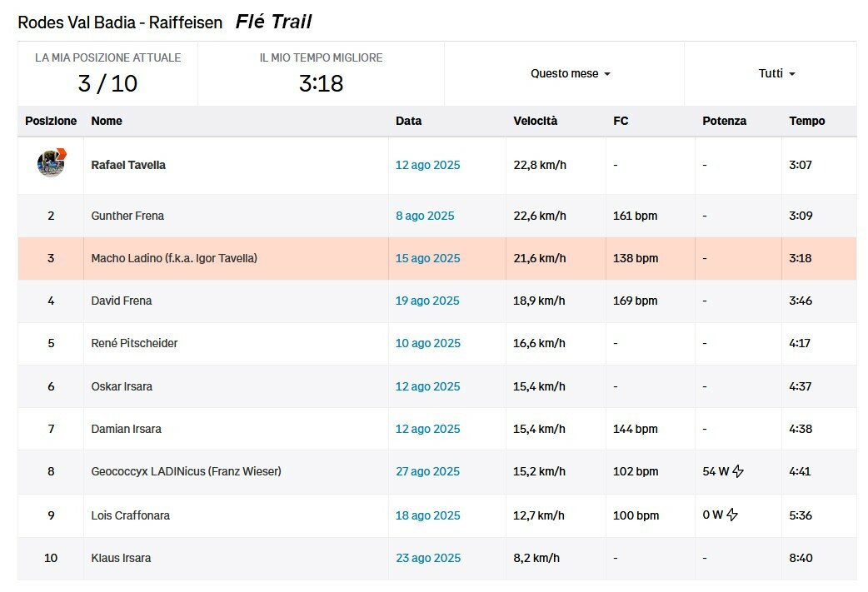Open Rafael Tavella's avatar thumbnail
This screenshot has height=592, width=868.
[52, 163]
